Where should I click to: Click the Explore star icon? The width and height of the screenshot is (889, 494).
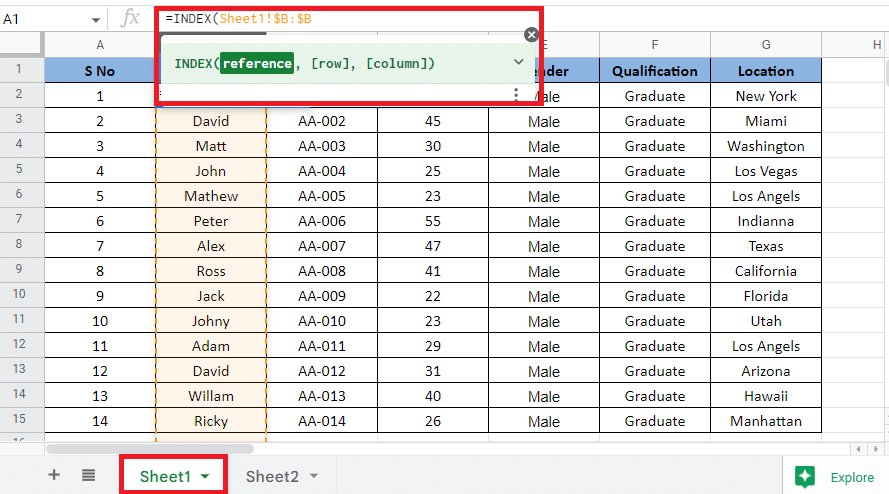tap(805, 476)
